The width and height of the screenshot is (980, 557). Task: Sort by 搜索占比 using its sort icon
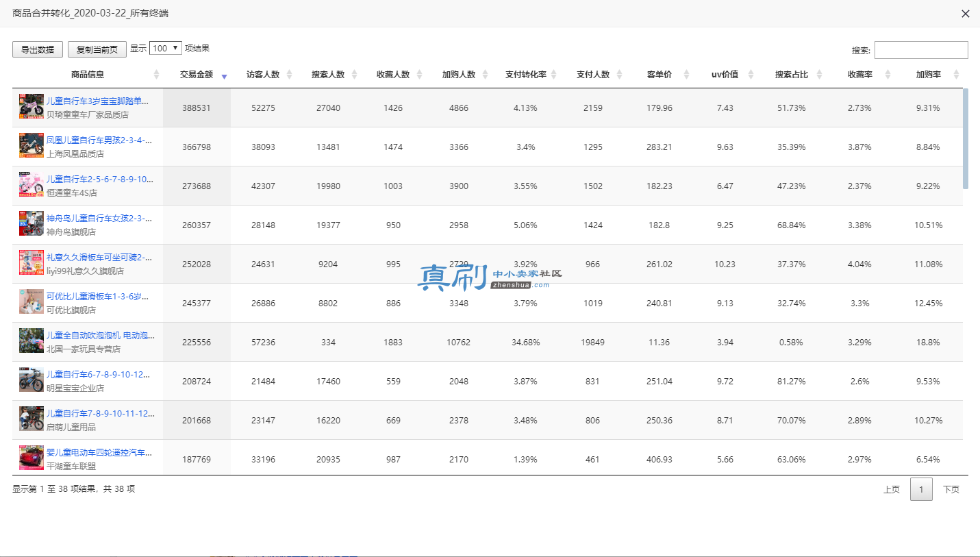(x=819, y=75)
